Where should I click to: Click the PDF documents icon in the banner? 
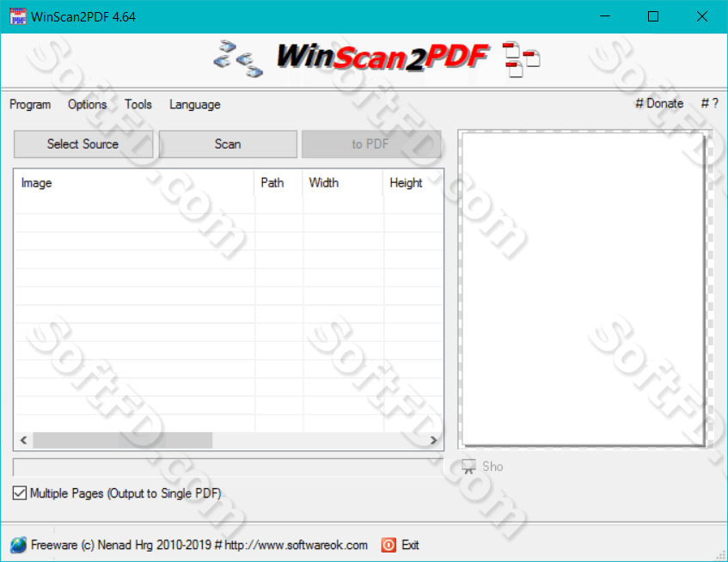point(521,59)
